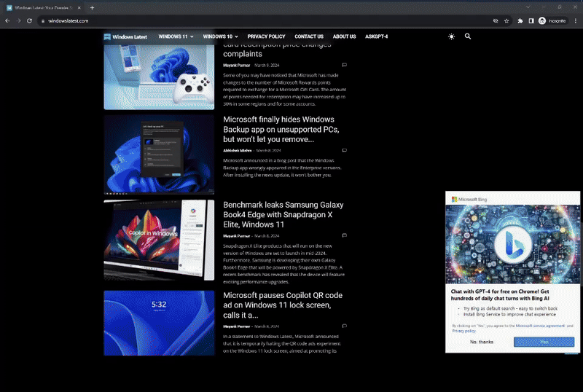Open the popup's Privacy policy link

pos(463,331)
